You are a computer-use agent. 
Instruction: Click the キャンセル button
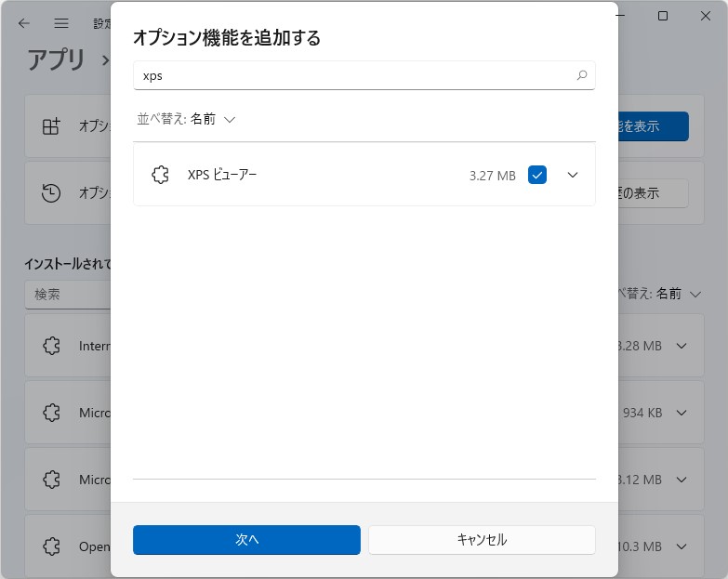[x=482, y=540]
